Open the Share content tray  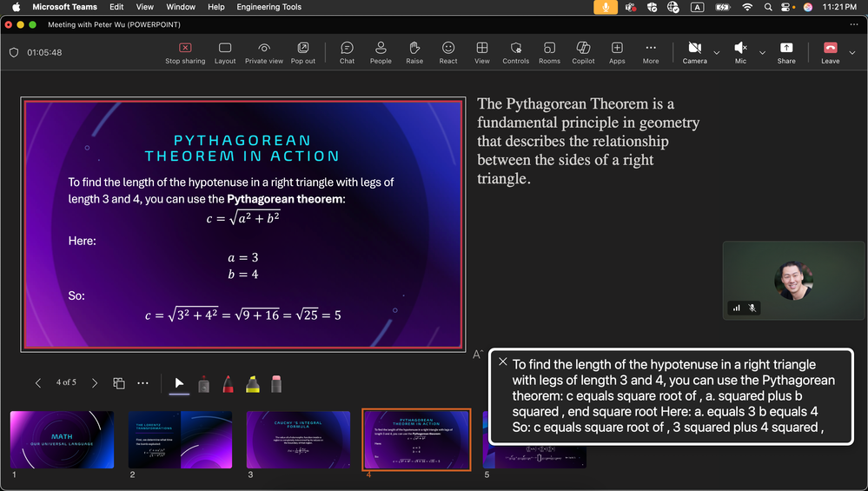(x=786, y=53)
